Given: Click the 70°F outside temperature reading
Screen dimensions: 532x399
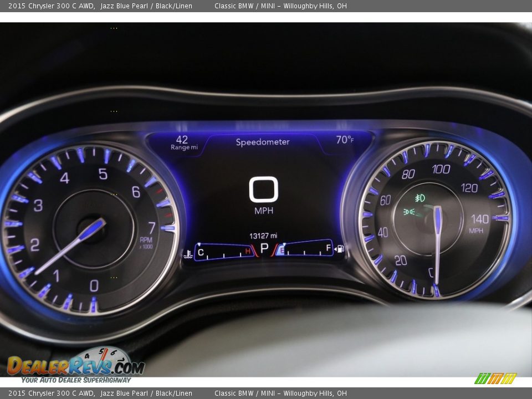Looking at the screenshot, I should click(345, 140).
